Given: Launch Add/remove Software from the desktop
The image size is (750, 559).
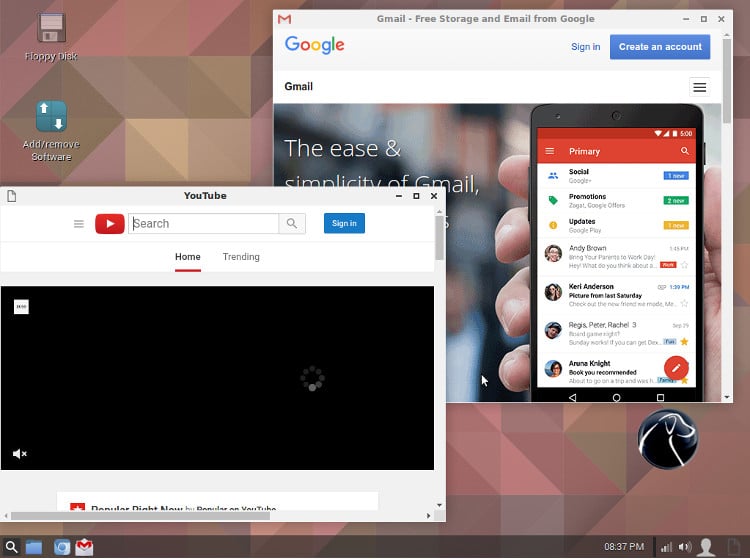Looking at the screenshot, I should (51, 116).
